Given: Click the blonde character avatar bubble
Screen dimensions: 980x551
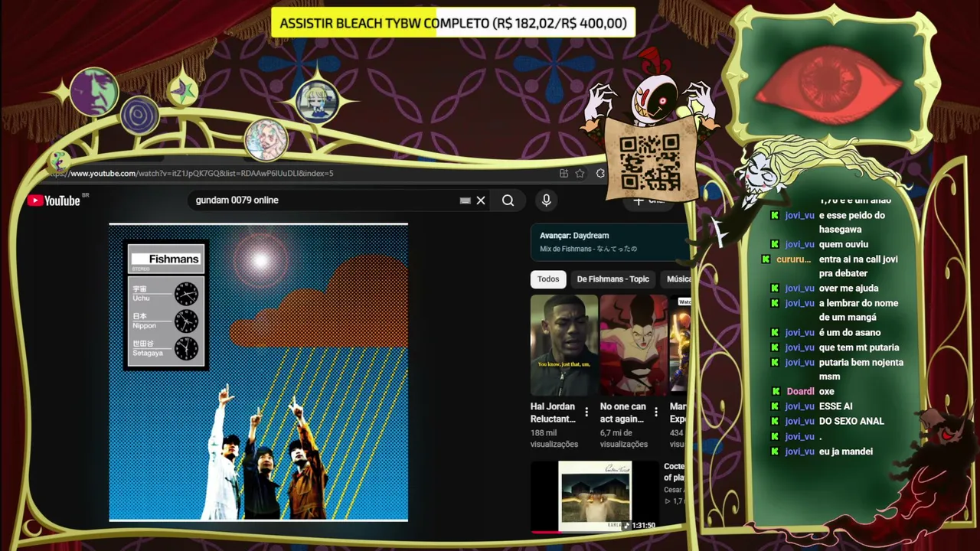Looking at the screenshot, I should click(316, 102).
